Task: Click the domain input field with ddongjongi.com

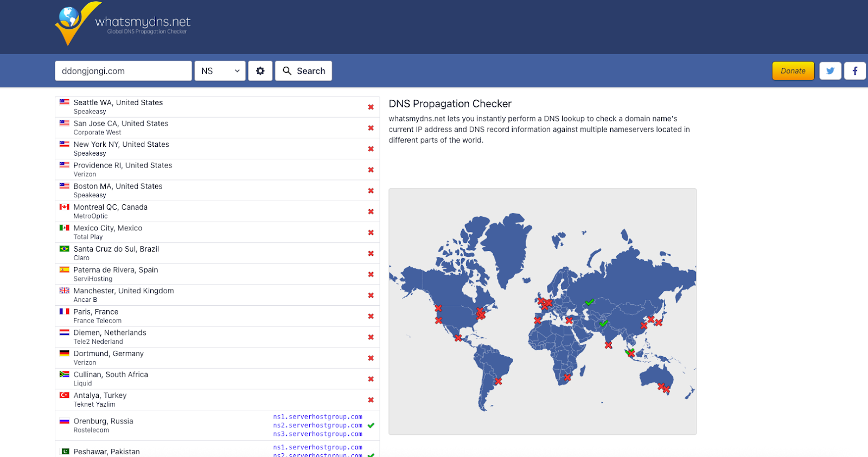Action: (x=123, y=71)
